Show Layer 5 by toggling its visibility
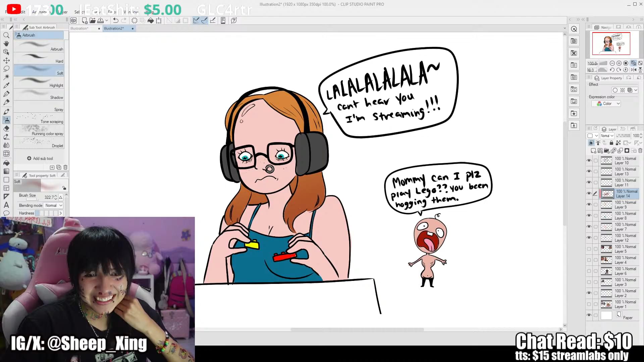This screenshot has height=362, width=644. [589, 249]
